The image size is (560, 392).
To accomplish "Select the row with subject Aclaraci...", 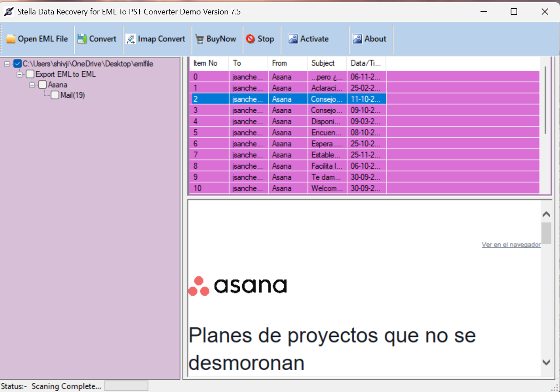I will [365, 88].
